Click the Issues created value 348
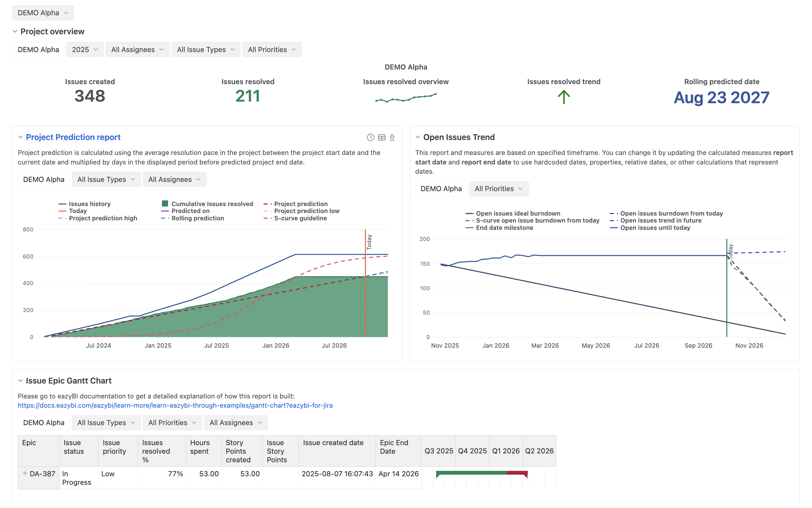812x508 pixels. (90, 96)
